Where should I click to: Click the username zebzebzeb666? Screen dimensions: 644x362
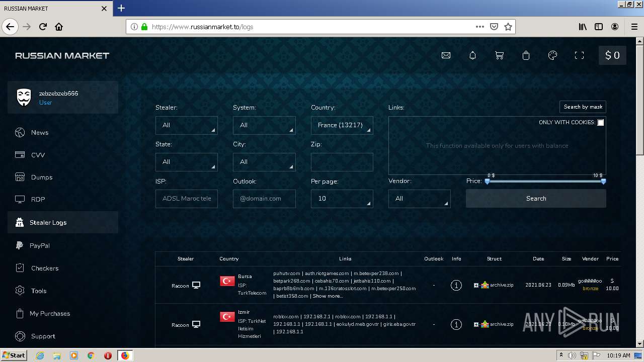(x=58, y=94)
